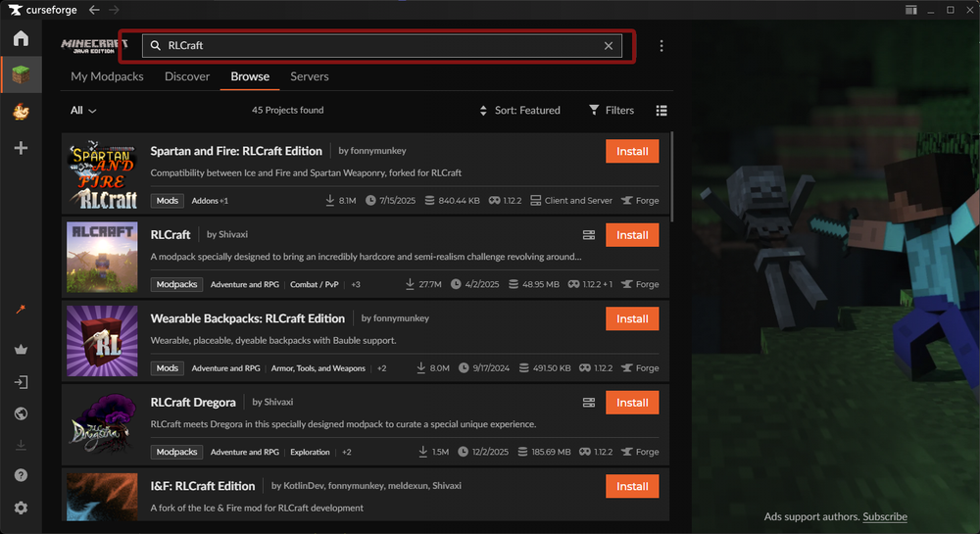Image resolution: width=980 pixels, height=534 pixels.
Task: Switch to Discover tab
Action: (x=187, y=76)
